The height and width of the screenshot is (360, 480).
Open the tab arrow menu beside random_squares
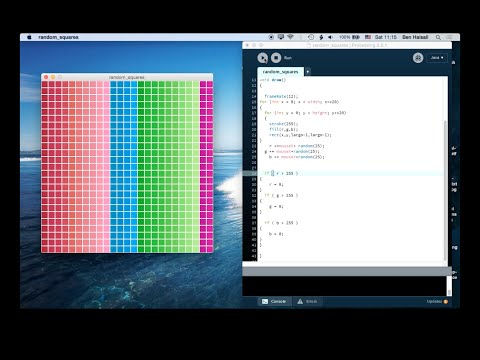[x=308, y=72]
